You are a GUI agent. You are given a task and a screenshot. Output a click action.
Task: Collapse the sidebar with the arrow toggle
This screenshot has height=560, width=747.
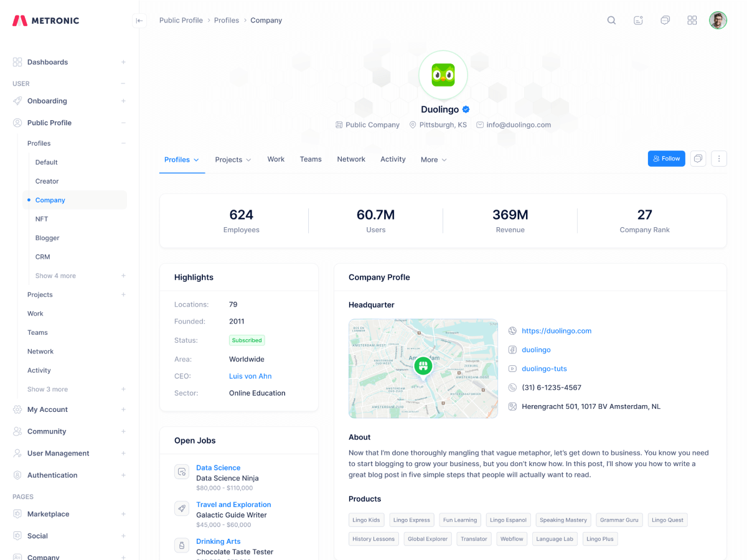(139, 21)
